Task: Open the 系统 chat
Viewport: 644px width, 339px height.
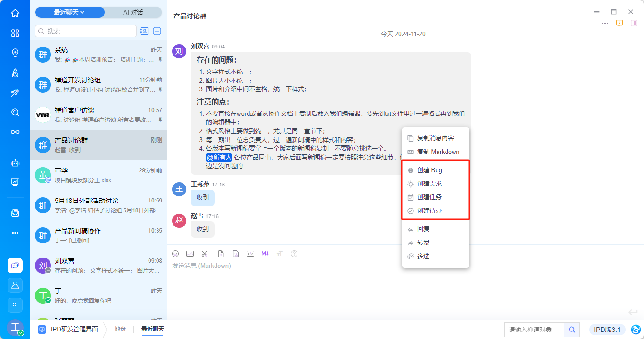Action: click(99, 55)
